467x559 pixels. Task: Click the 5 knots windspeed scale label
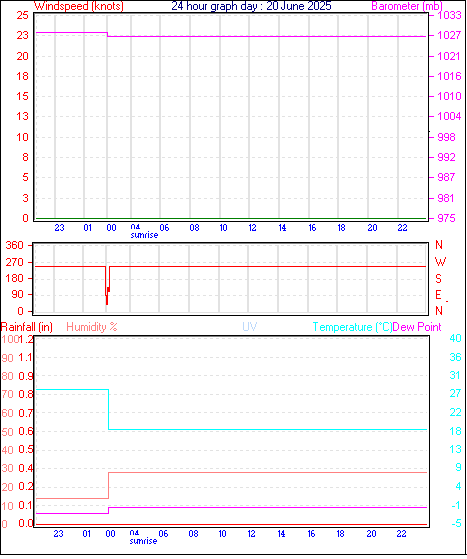pos(25,177)
